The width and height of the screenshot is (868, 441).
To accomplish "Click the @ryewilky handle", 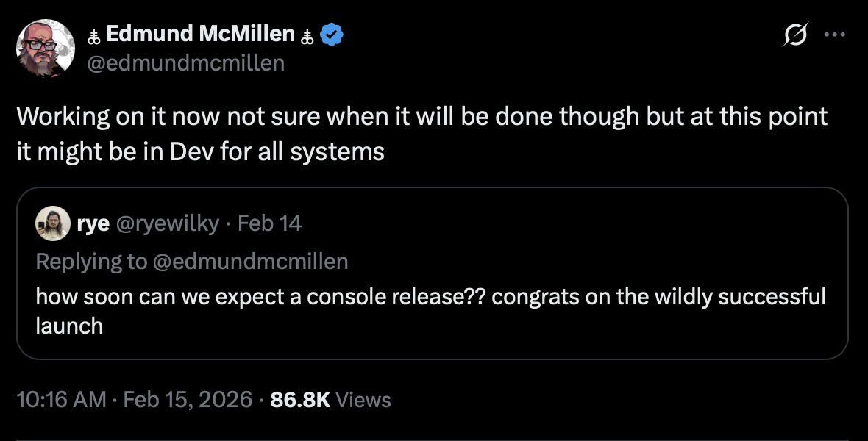I will click(x=167, y=223).
